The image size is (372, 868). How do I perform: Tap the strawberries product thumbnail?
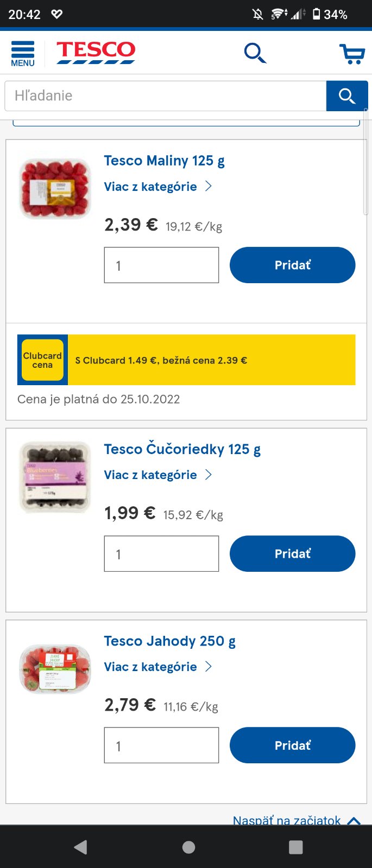pyautogui.click(x=55, y=668)
